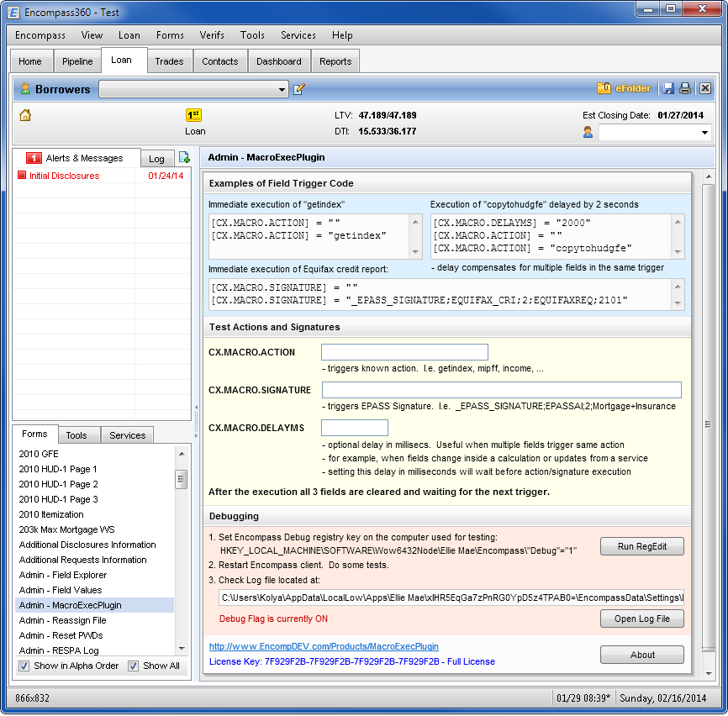Screen dimensions: 728x716
Task: Click the Run RegEdit button
Action: 641,546
